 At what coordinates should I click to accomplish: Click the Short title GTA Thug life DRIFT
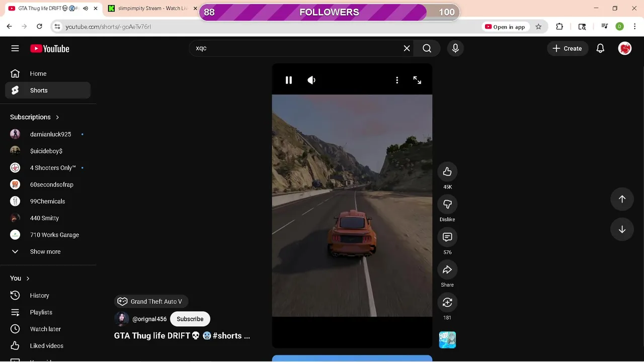182,336
